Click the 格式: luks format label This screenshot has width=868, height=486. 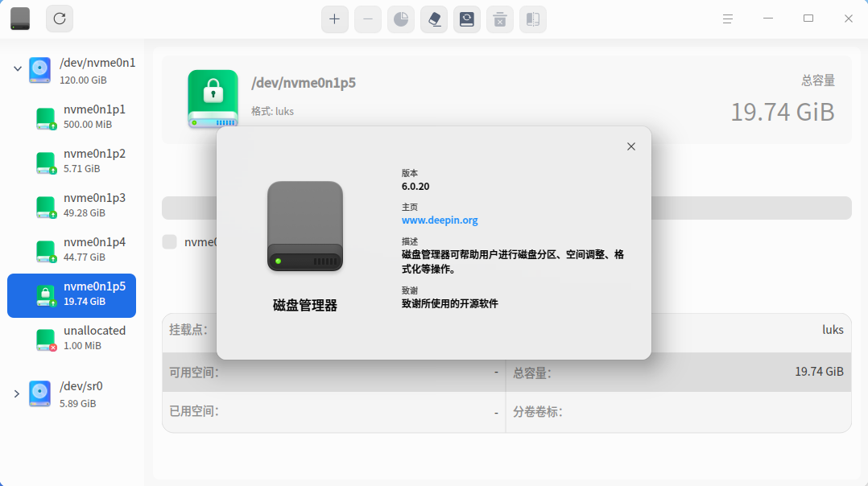272,111
